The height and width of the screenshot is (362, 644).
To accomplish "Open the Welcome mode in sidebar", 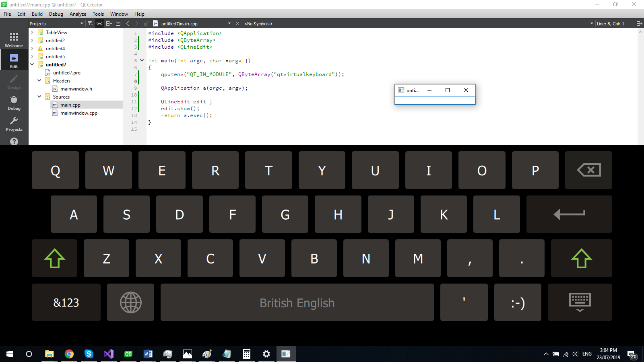I will point(14,40).
